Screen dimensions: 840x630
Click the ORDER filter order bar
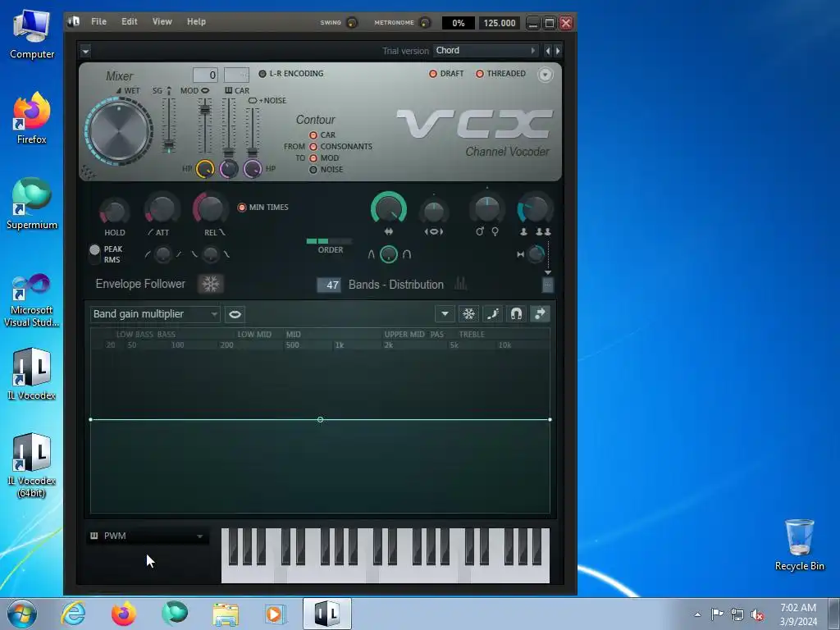point(329,241)
